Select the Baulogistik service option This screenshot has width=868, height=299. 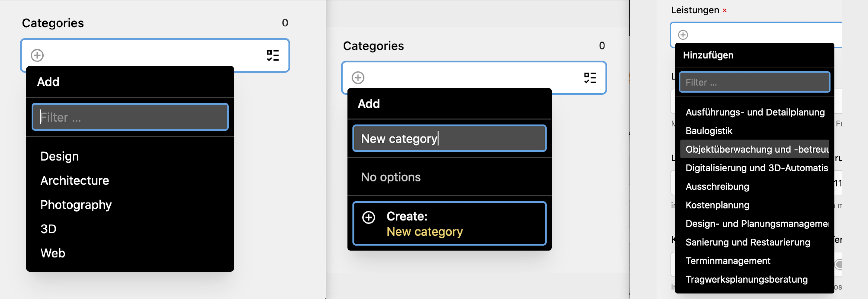tap(709, 131)
